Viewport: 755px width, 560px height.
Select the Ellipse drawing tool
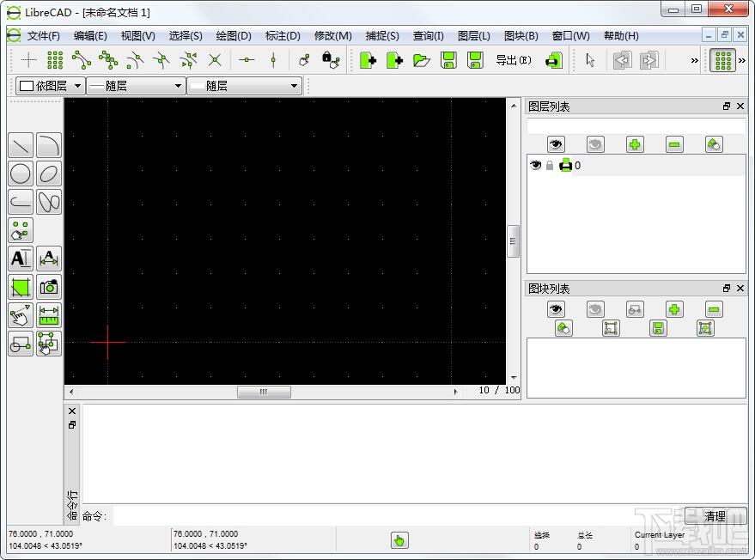49,173
